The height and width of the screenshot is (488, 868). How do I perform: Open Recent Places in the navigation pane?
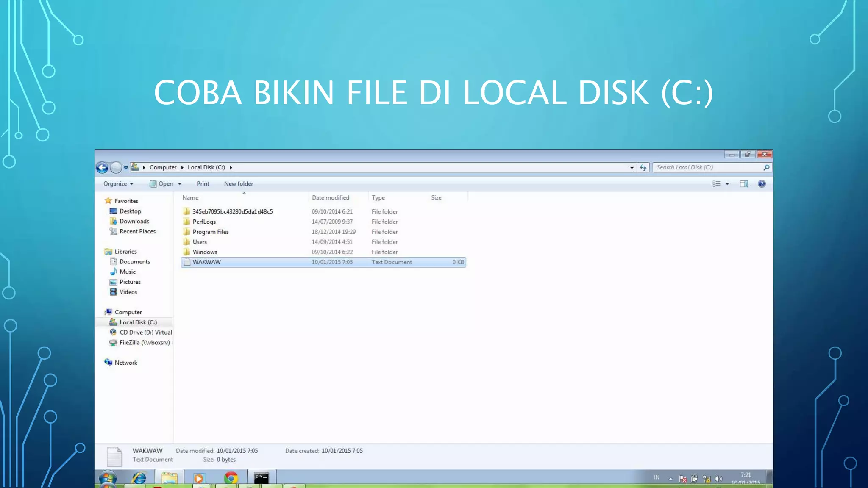137,232
